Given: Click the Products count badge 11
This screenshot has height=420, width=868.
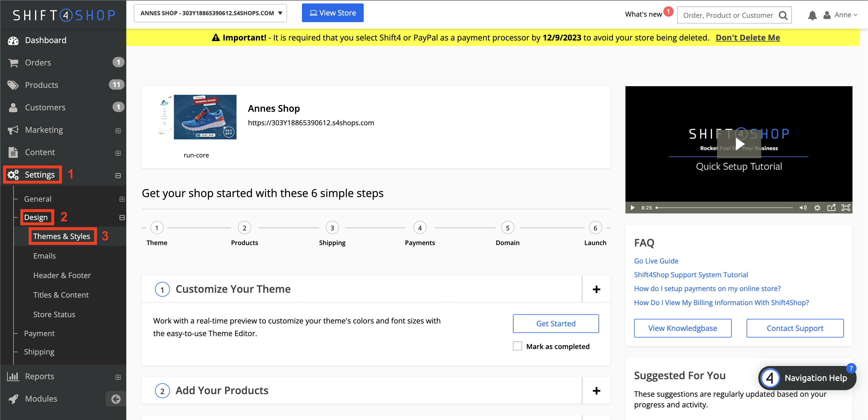Looking at the screenshot, I should tap(116, 85).
